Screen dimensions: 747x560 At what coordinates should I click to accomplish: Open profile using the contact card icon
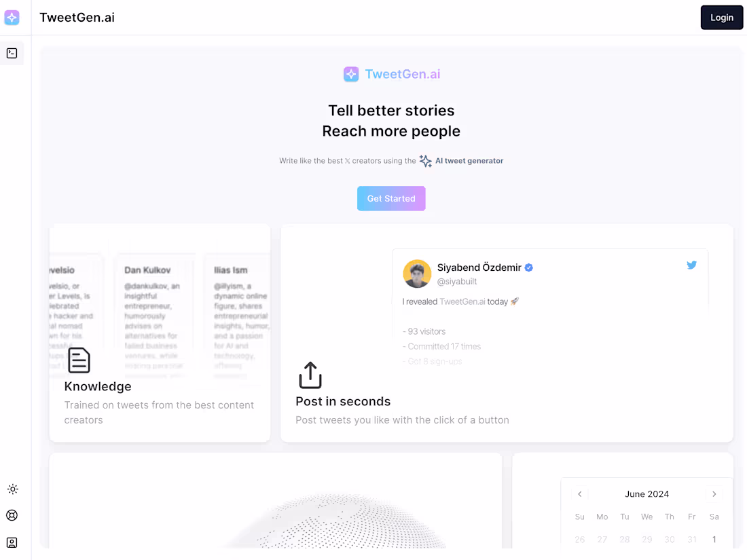(x=12, y=542)
